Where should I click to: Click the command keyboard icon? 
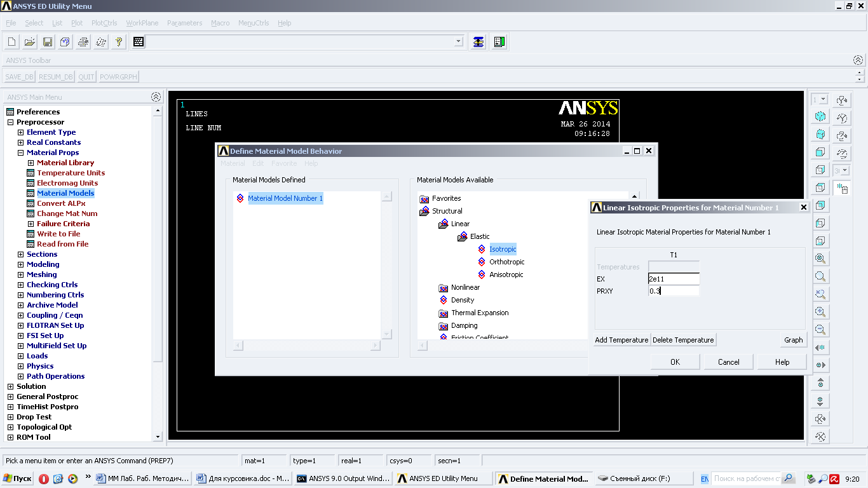139,42
